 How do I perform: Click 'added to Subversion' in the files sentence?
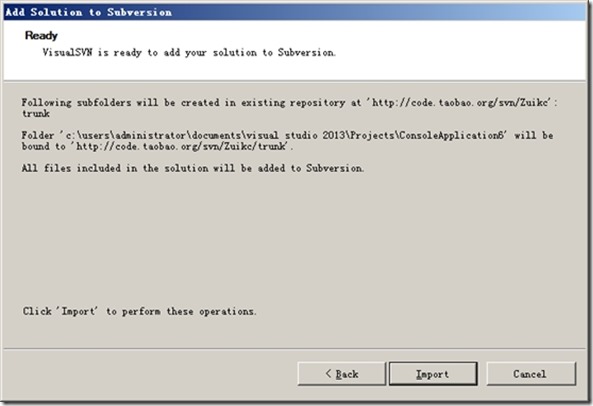[310, 168]
